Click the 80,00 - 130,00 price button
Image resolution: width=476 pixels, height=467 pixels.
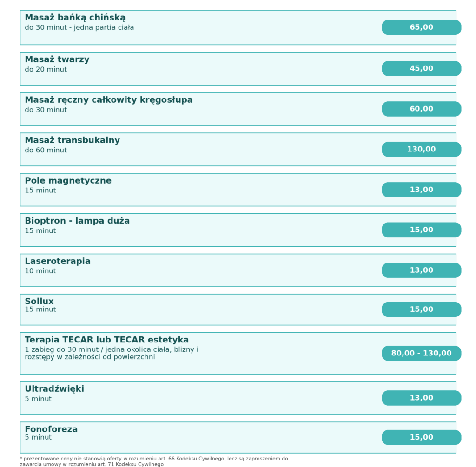click(x=421, y=353)
